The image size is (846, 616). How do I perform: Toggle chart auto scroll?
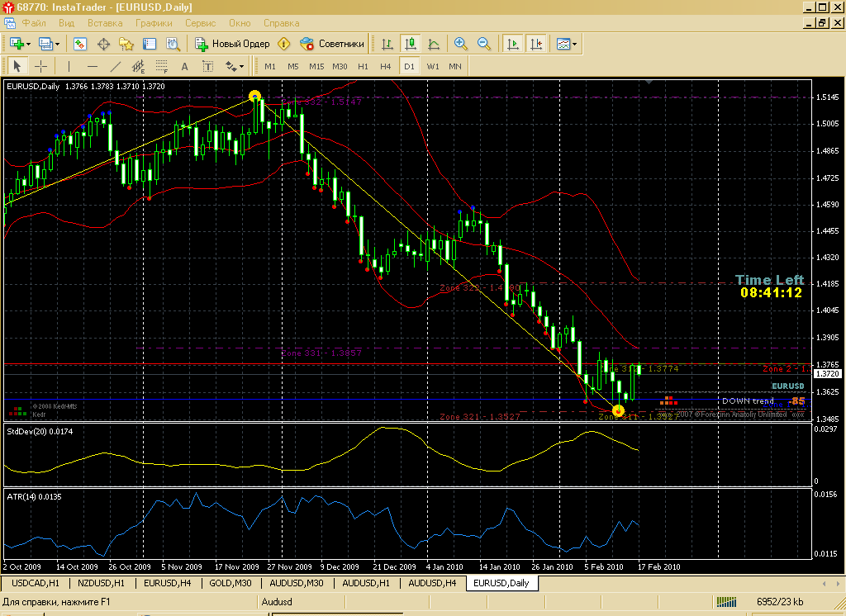pyautogui.click(x=513, y=44)
